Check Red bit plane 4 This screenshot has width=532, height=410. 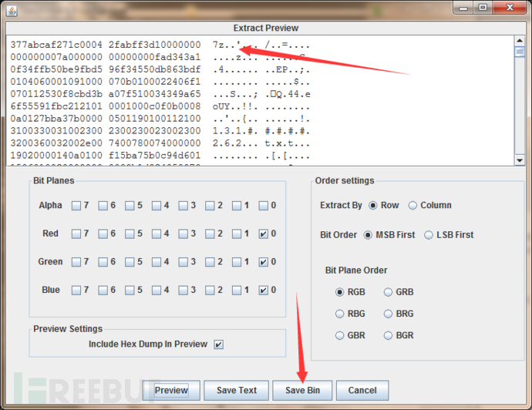157,234
